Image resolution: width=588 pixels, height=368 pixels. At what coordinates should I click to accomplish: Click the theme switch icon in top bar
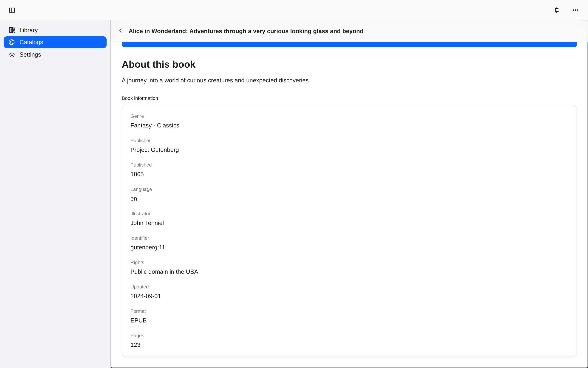point(557,10)
